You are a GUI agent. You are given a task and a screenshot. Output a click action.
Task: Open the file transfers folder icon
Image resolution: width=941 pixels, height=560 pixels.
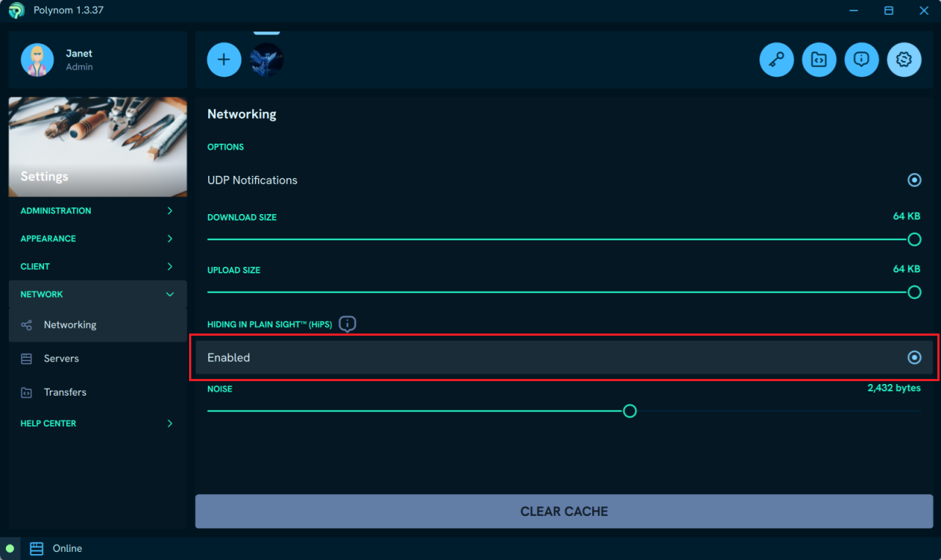coord(819,60)
